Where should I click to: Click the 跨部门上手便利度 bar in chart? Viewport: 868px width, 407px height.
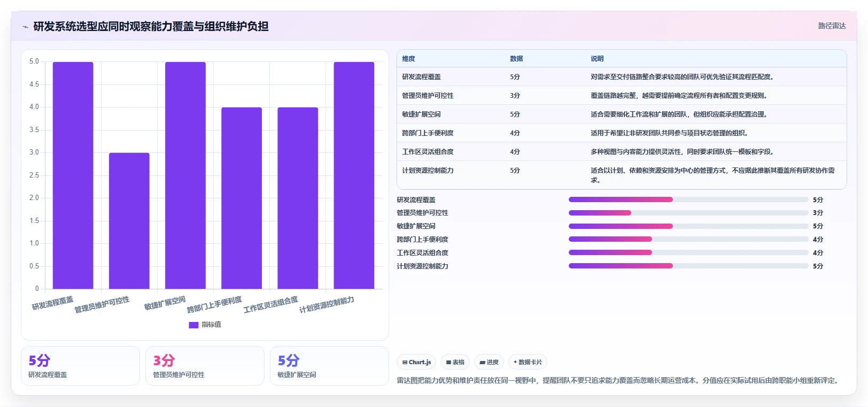(x=242, y=198)
